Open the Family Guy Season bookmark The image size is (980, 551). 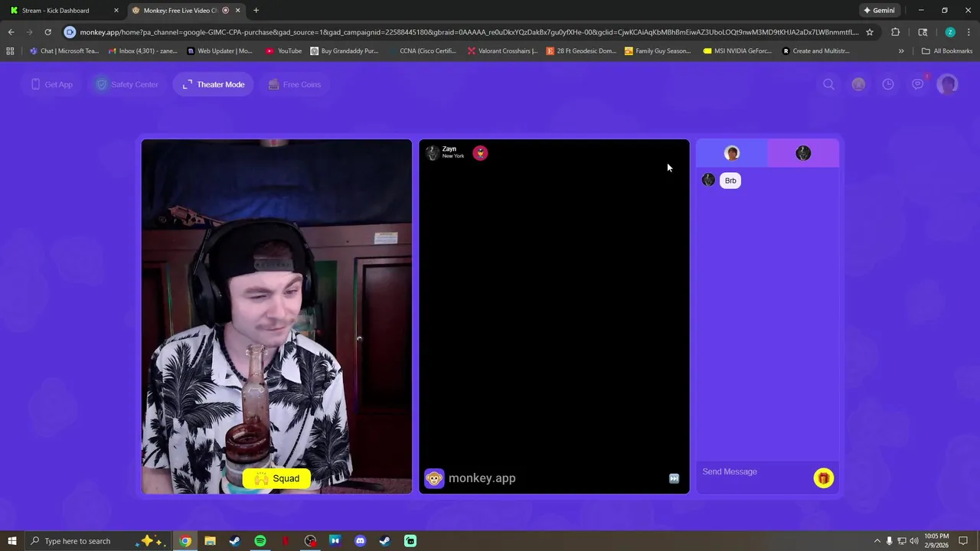pyautogui.click(x=658, y=51)
